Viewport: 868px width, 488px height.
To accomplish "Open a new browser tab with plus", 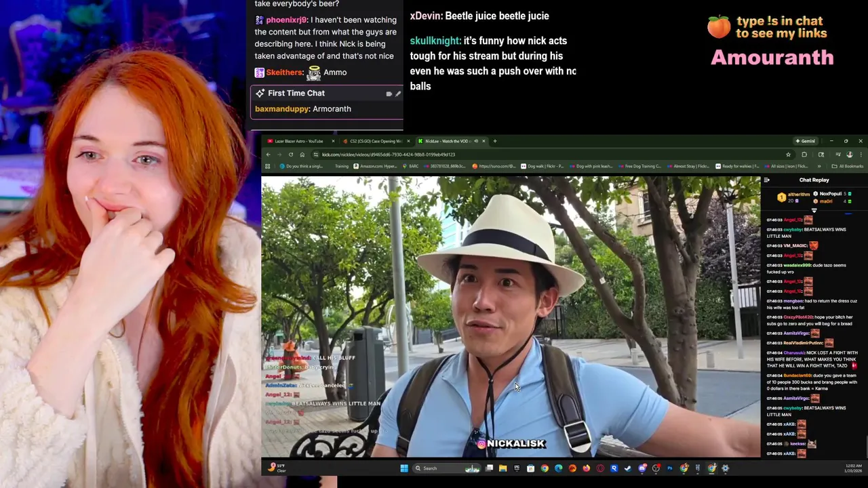I will point(495,141).
